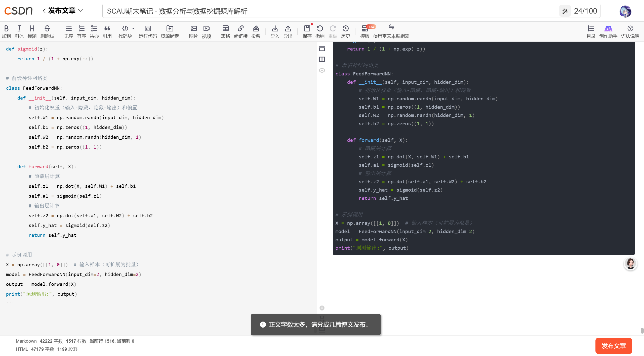Click the 当前行 1516, 当前列 0 status text
The image size is (644, 356).
(112, 341)
